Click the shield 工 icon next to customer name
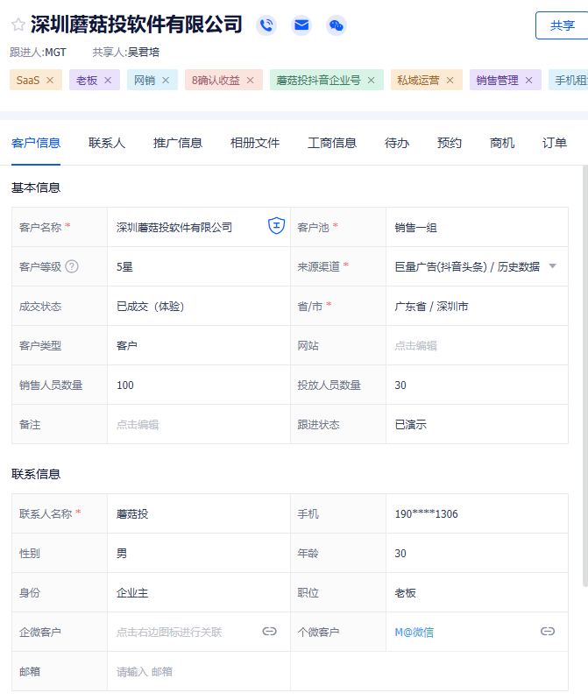The width and height of the screenshot is (588, 700). [276, 226]
